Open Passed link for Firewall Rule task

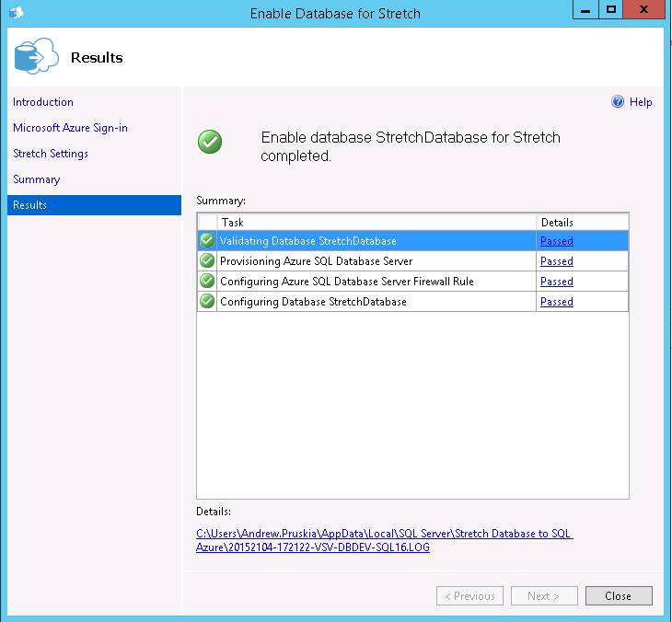pyautogui.click(x=556, y=282)
